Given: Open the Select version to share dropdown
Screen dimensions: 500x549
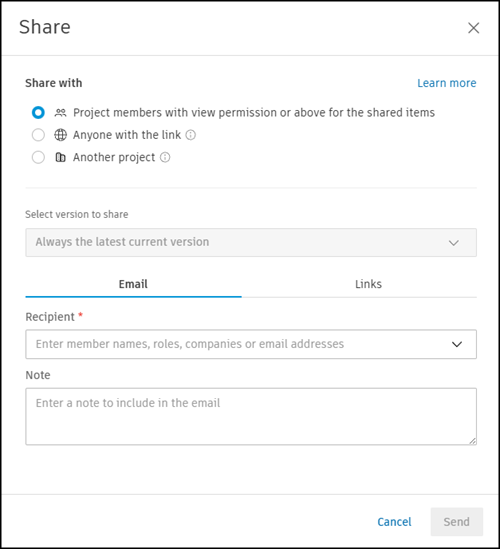Looking at the screenshot, I should point(251,242).
